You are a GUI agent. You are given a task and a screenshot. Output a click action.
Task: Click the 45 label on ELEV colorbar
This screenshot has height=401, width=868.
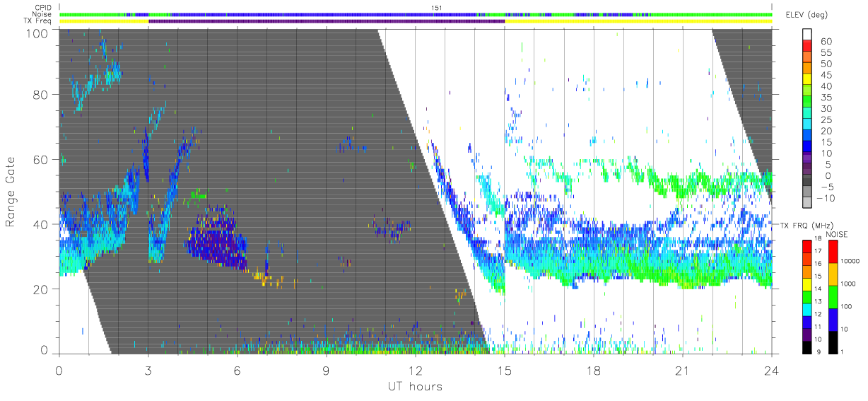pos(828,76)
